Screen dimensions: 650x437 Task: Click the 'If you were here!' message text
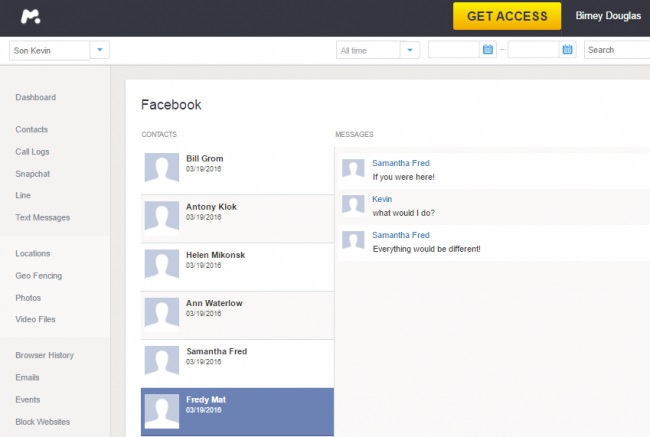click(403, 177)
